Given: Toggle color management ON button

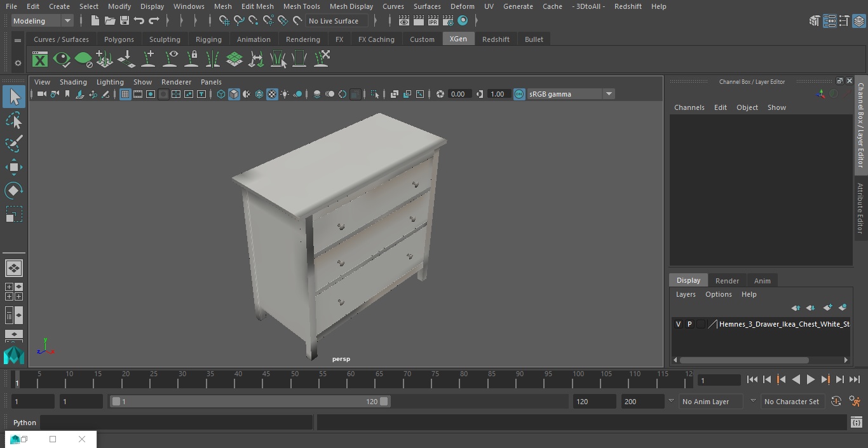Looking at the screenshot, I should (x=519, y=94).
